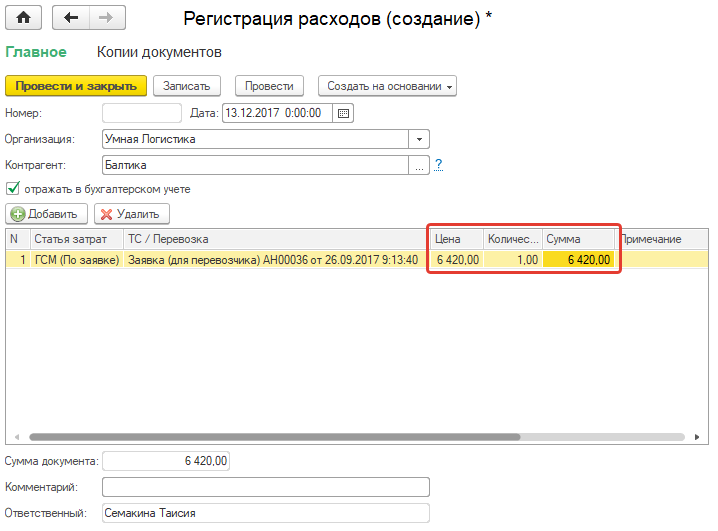The image size is (718, 531).
Task: Click the quantity cell '1,00'
Action: pos(513,260)
